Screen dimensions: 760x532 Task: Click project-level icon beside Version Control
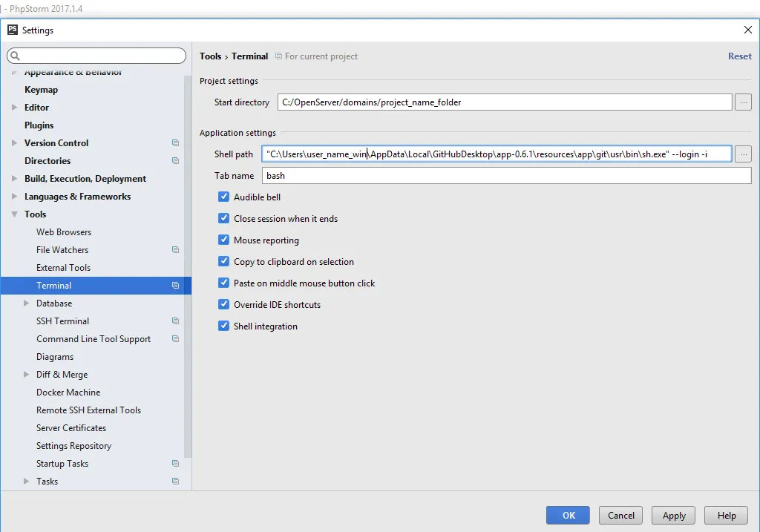click(x=175, y=143)
